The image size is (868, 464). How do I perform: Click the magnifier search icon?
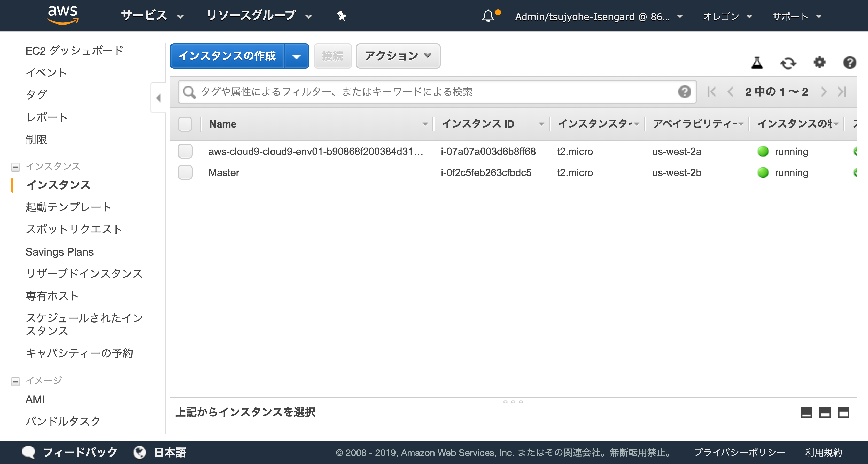189,92
